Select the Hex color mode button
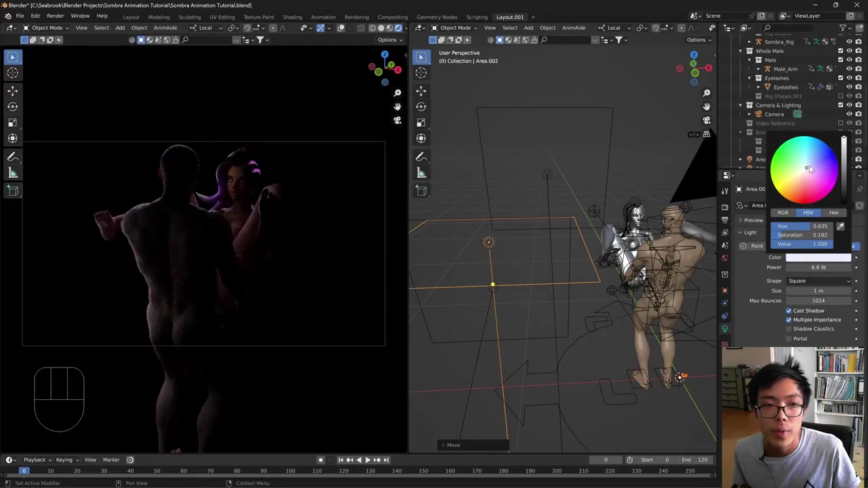The image size is (868, 488). 833,213
